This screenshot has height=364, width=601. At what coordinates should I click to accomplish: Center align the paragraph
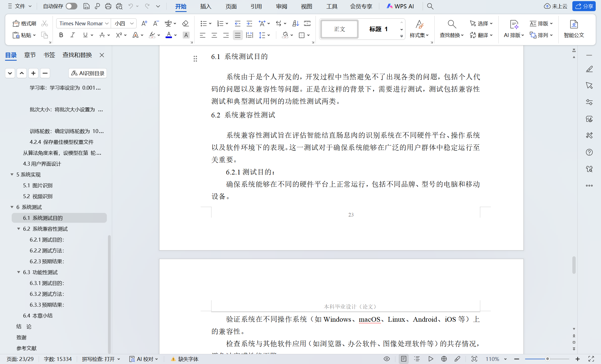coord(214,35)
